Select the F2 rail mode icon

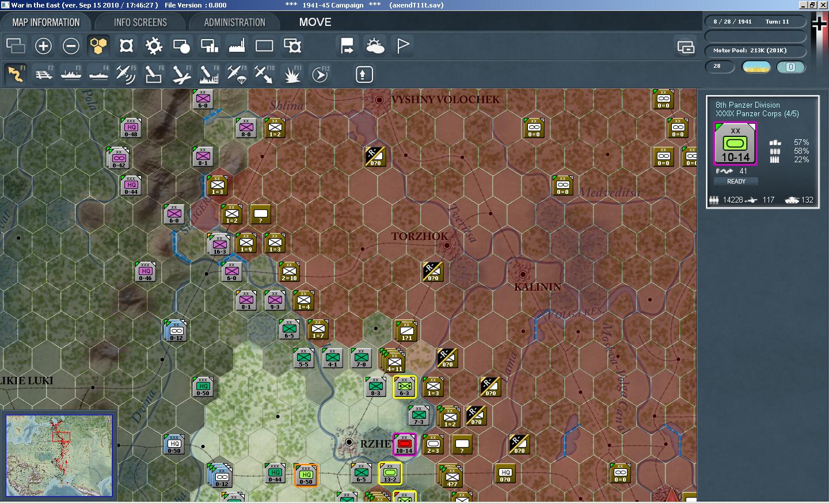point(43,74)
